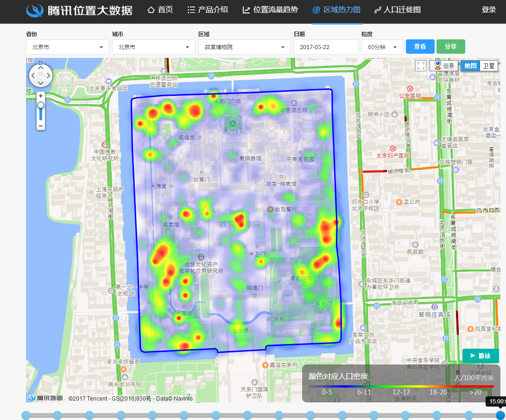Viewport: 506px width, 420px height.
Task: Click the 紫禁文创 shop icon
Action: pos(363,328)
